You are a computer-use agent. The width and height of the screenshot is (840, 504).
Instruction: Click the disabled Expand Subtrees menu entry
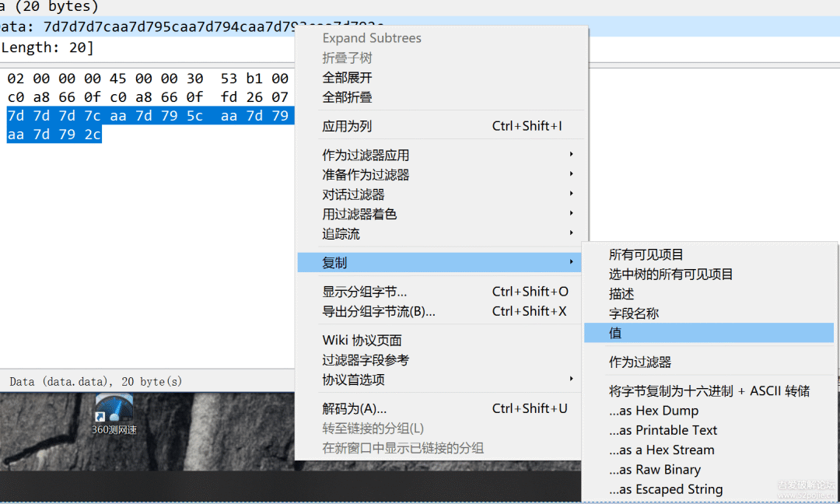coord(439,38)
